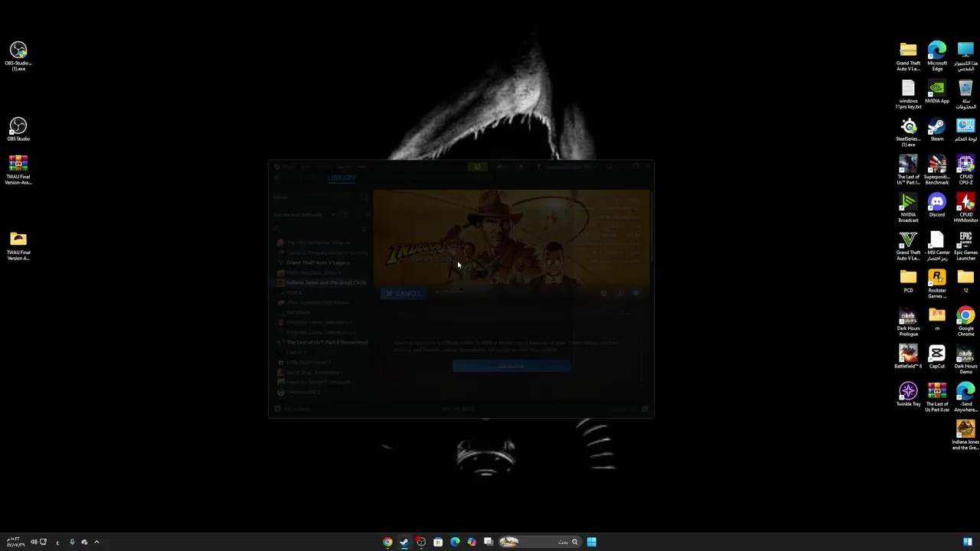Screen dimensions: 980x551
Task: Launch the OBS Studio desktop shortcut
Action: click(x=18, y=129)
